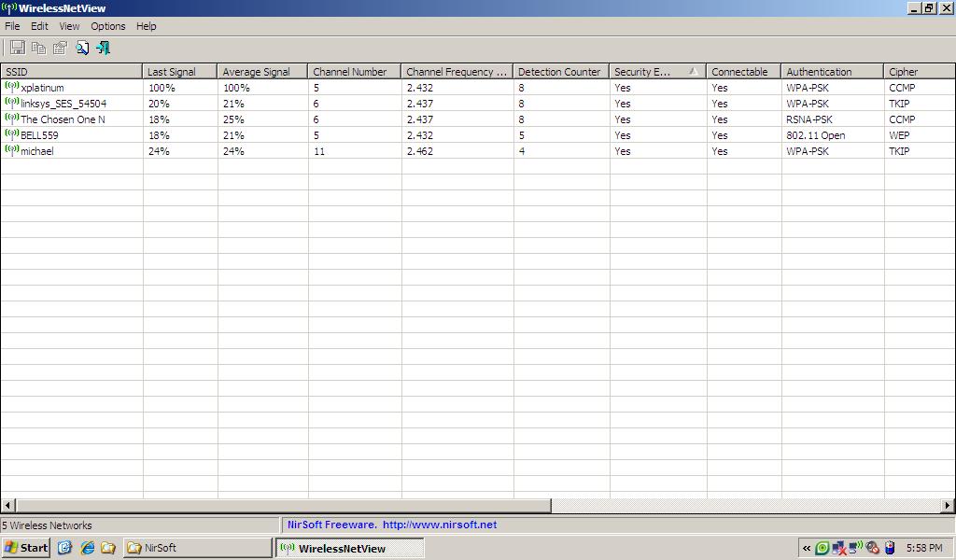Viewport: 956px width, 560px height.
Task: Sort by the Detection Counter column header
Action: (561, 71)
